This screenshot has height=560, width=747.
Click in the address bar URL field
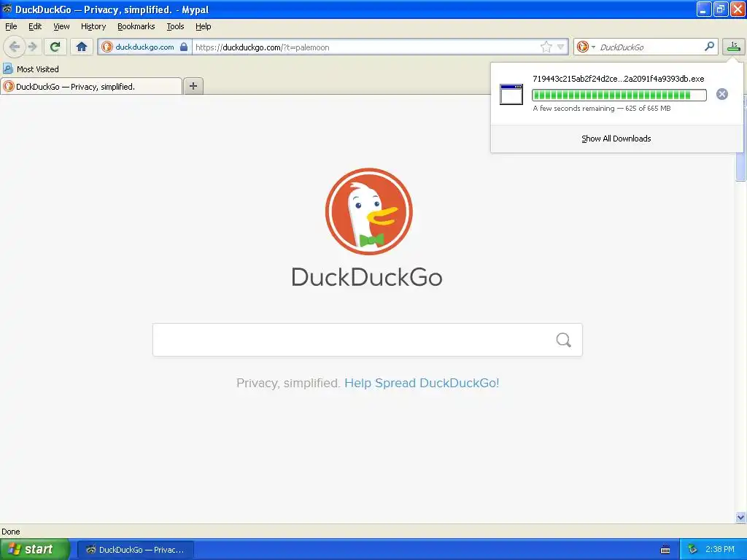367,47
